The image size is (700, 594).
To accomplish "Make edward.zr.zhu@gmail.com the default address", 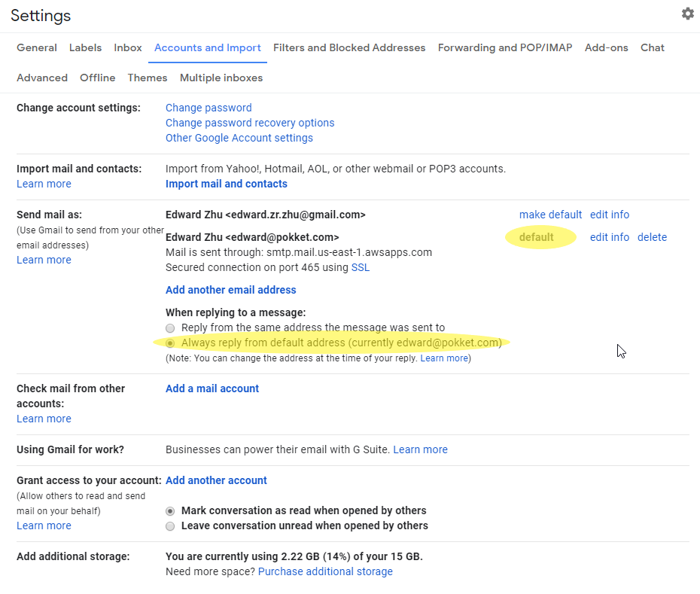I will (x=550, y=215).
